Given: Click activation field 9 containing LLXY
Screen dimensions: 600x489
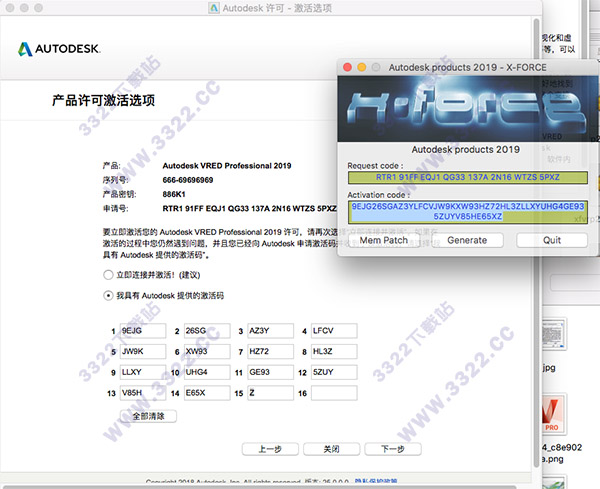Looking at the screenshot, I should pos(143,372).
